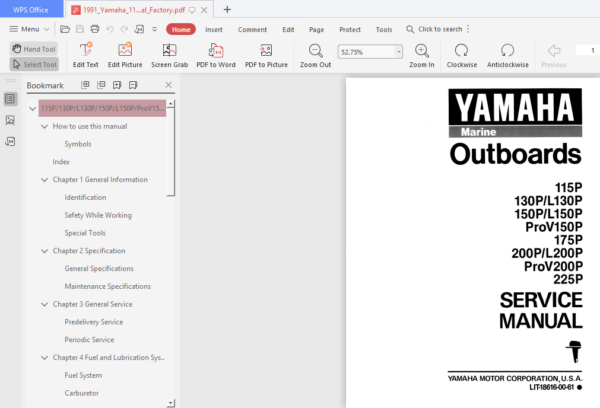The width and height of the screenshot is (600, 408).
Task: Click the collapse all bookmarks icon
Action: [101, 85]
